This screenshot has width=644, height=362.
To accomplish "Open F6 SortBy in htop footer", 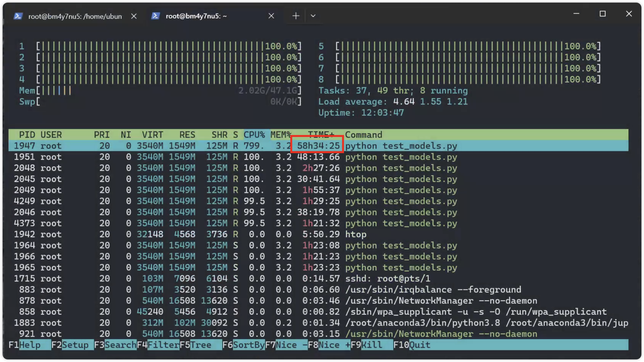I will [244, 345].
